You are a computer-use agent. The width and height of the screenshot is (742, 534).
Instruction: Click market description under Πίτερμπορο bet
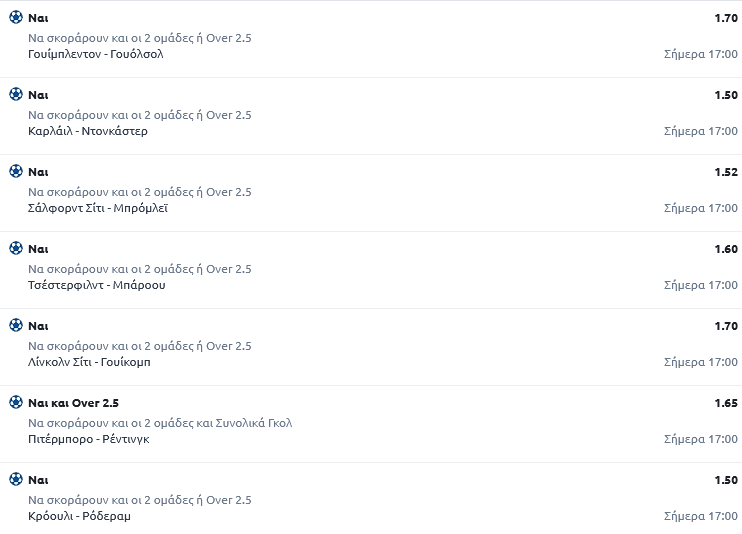coord(160,423)
